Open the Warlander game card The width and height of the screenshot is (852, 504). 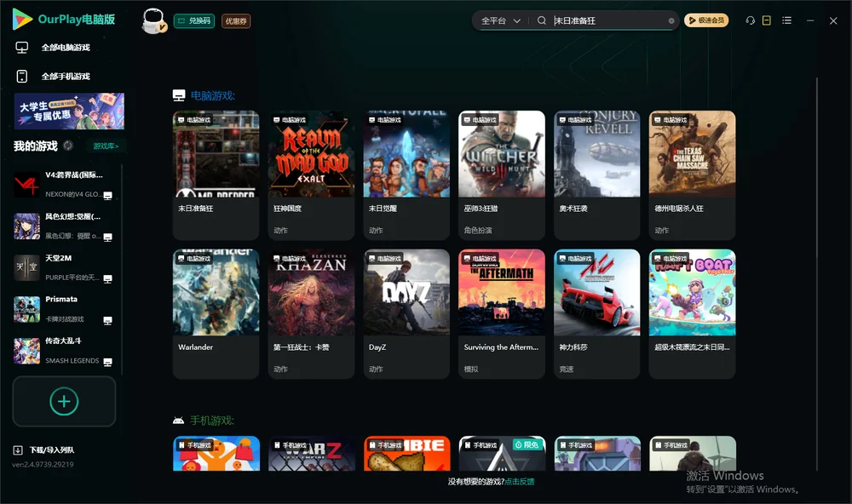tap(216, 314)
